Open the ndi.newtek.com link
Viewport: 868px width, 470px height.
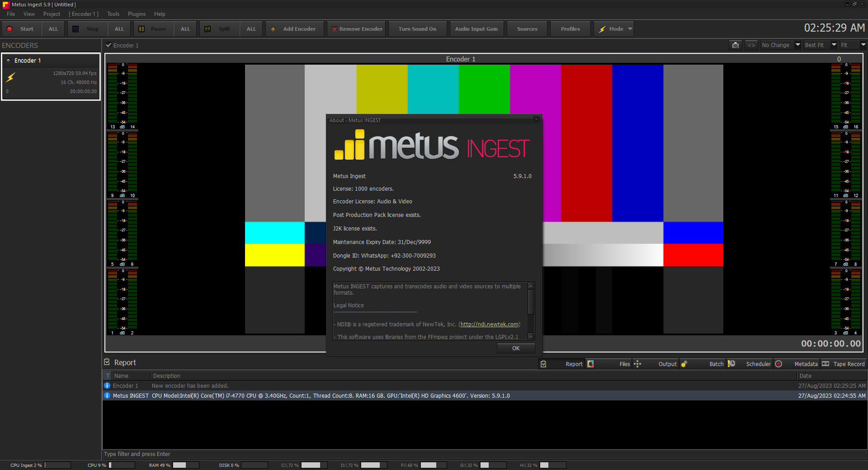coord(489,324)
